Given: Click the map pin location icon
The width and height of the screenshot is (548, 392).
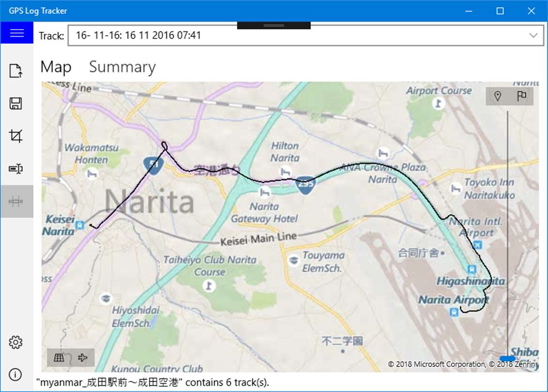Looking at the screenshot, I should pyautogui.click(x=498, y=96).
